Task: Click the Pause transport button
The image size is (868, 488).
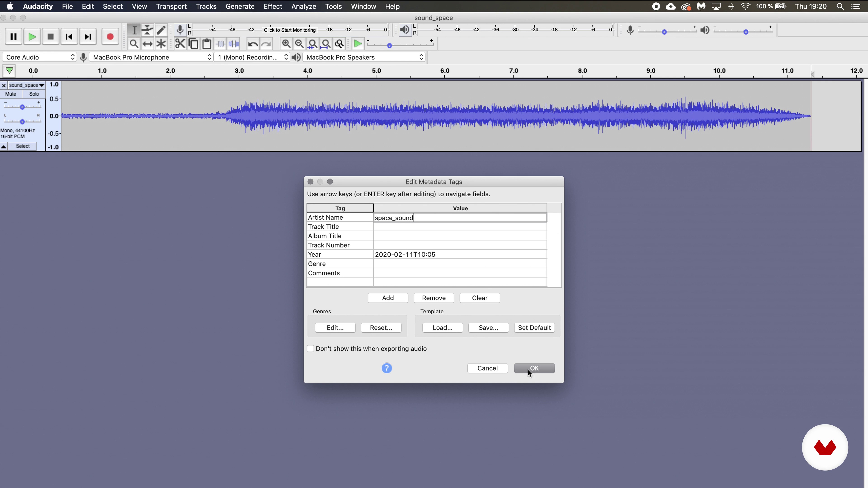Action: 14,37
